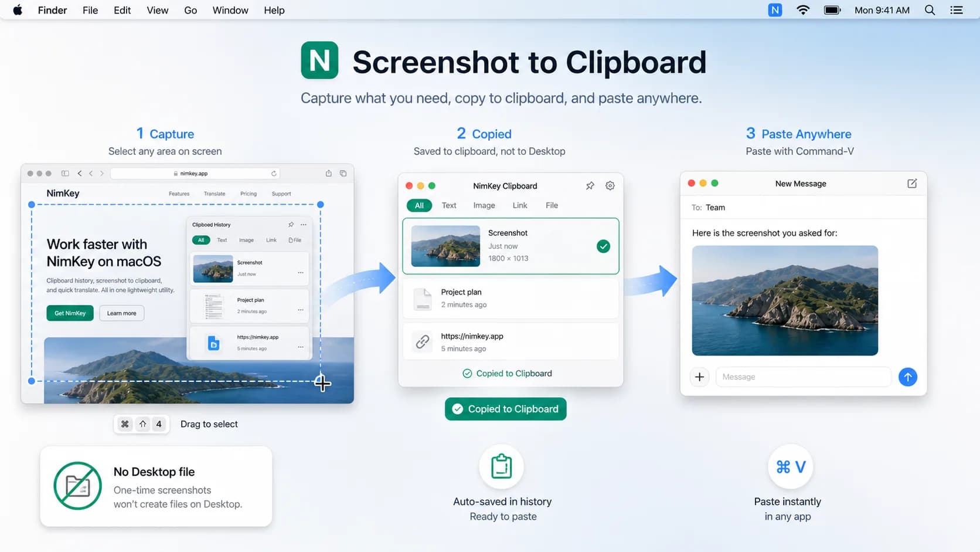Open the Pricing link on NimKey site
The width and height of the screenshot is (980, 552).
(249, 194)
